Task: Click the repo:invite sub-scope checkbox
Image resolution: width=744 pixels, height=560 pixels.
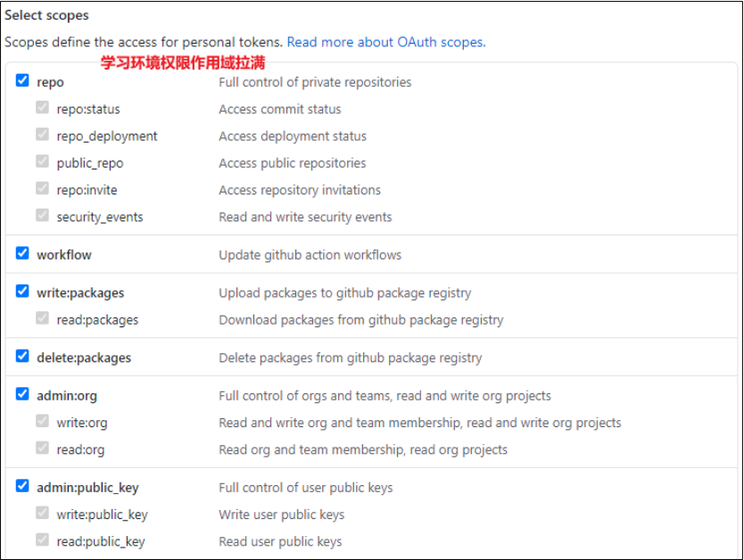Action: coord(42,189)
